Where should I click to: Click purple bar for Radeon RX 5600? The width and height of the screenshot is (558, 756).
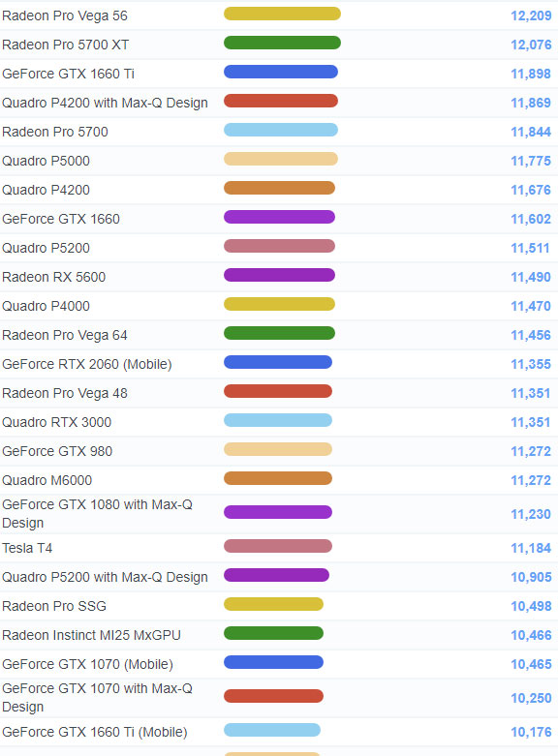279,275
